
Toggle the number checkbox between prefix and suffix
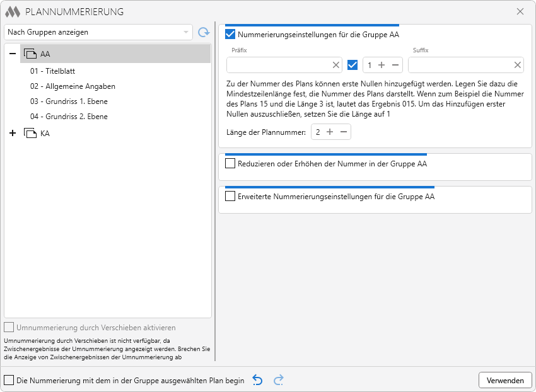(x=352, y=65)
